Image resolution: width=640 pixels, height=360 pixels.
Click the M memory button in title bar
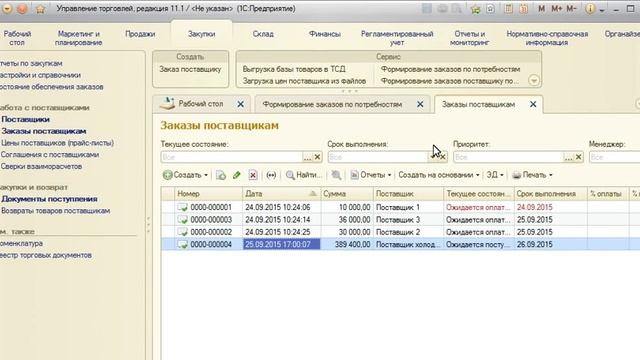pos(541,9)
